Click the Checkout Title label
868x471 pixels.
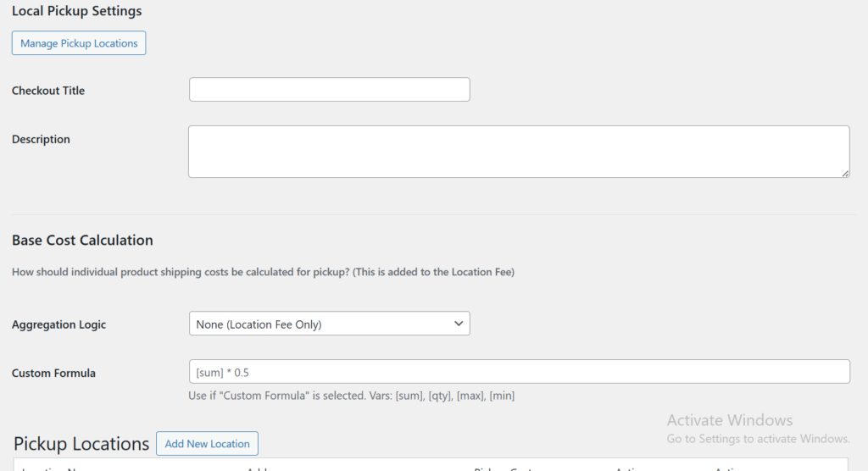(48, 91)
